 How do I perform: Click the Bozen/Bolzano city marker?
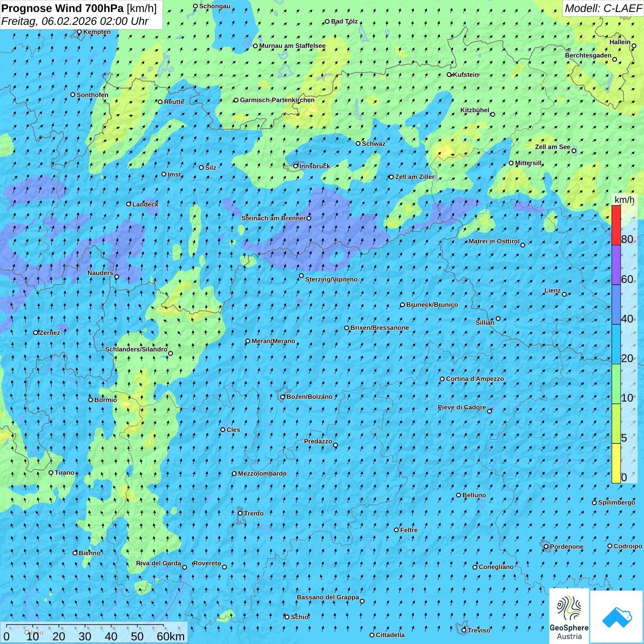click(283, 397)
